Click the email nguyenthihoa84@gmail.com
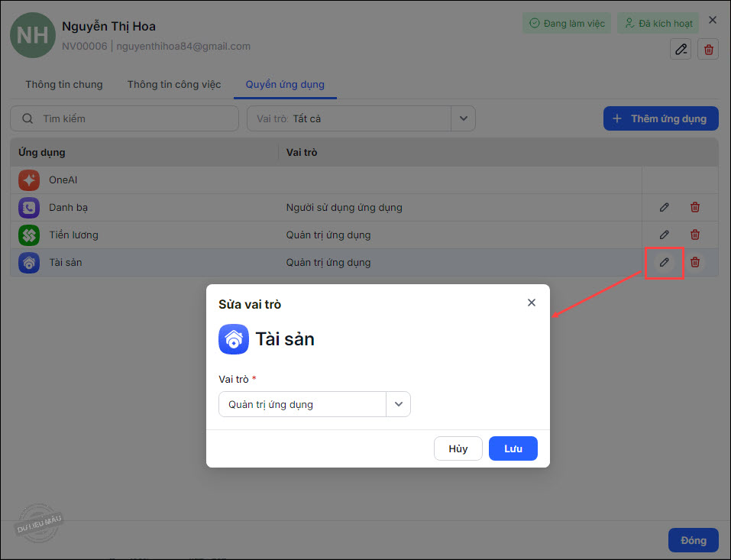The height and width of the screenshot is (560, 731). click(183, 46)
